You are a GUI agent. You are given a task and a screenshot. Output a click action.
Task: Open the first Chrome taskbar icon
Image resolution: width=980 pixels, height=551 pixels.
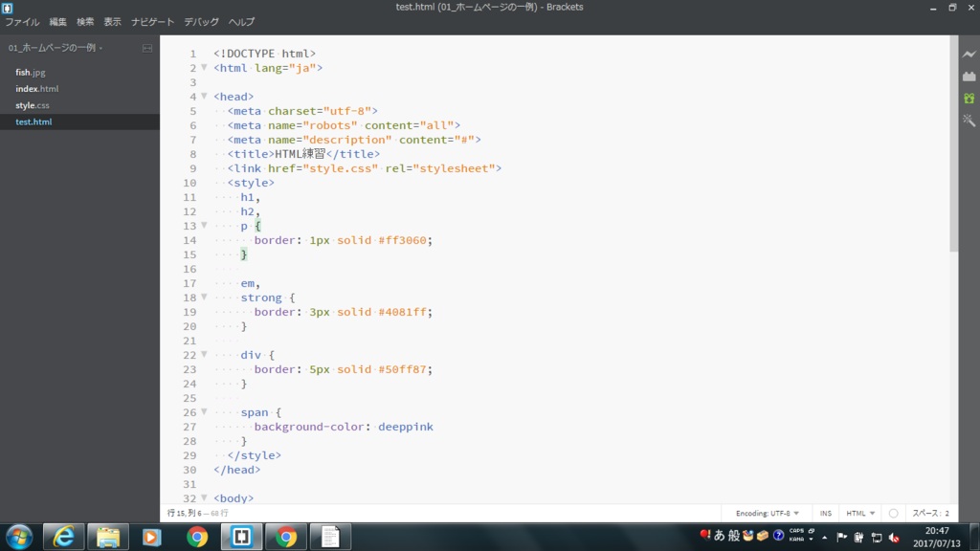(x=197, y=537)
